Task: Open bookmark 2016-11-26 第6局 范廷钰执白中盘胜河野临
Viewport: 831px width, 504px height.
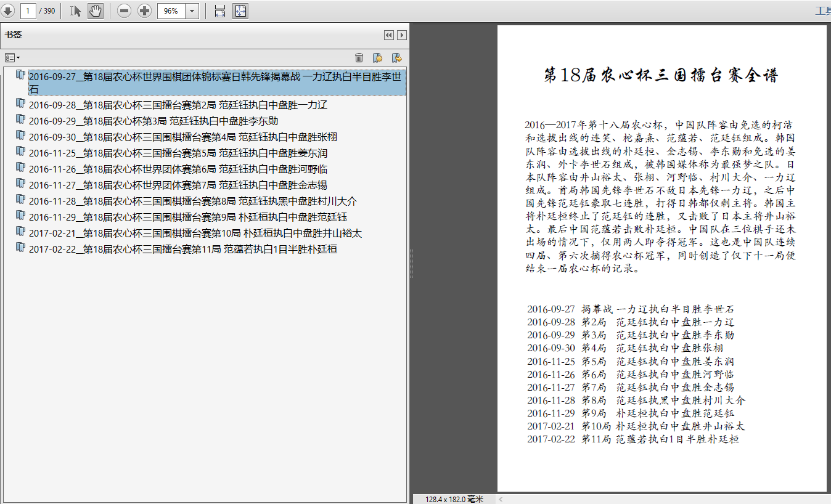Action: pyautogui.click(x=178, y=169)
